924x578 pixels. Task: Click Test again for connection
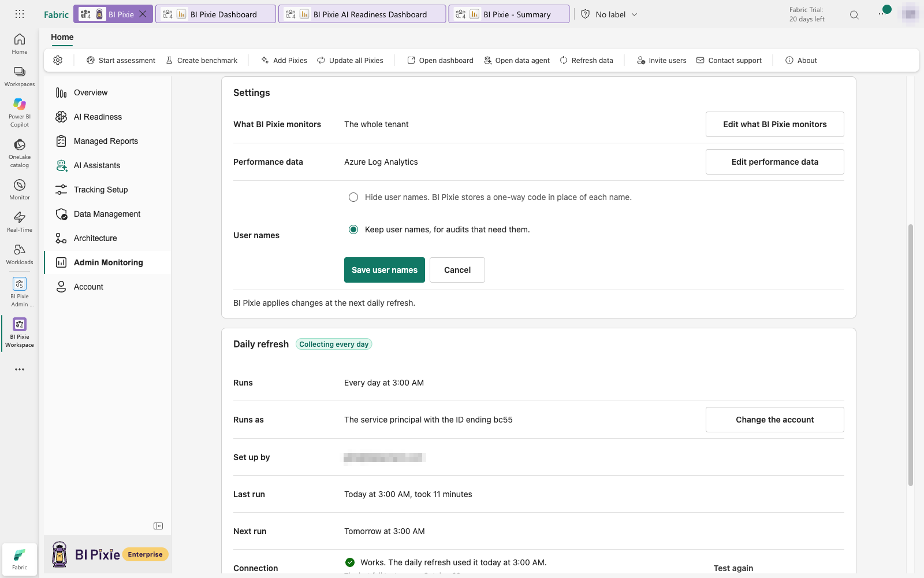pos(733,568)
